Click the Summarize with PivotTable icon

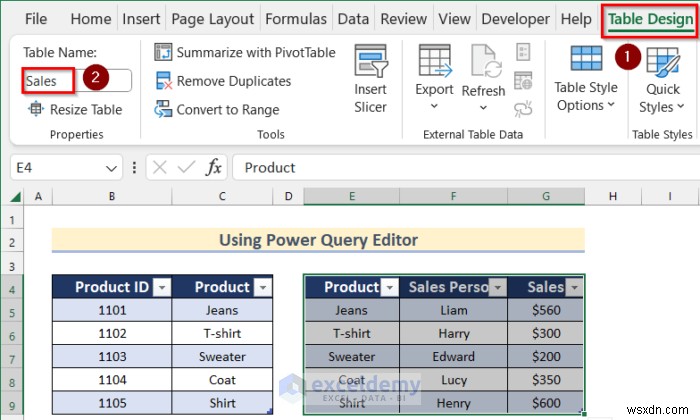click(x=163, y=52)
